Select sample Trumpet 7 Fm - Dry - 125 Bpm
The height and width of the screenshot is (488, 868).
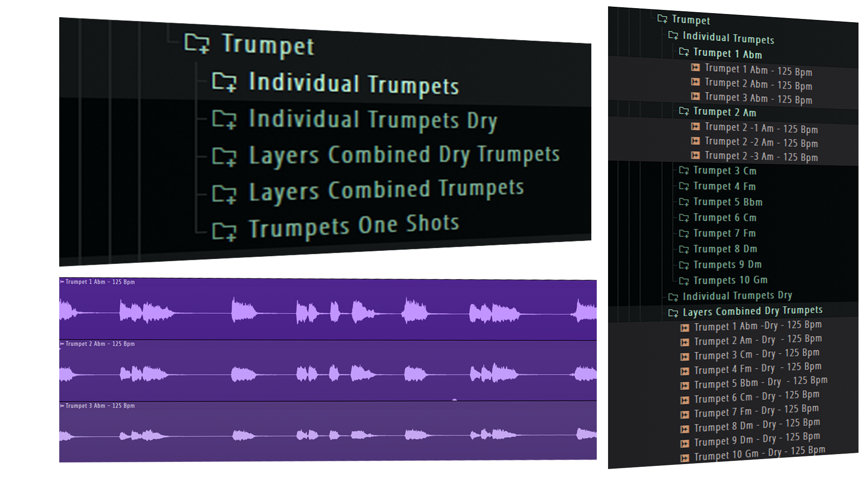[x=757, y=411]
